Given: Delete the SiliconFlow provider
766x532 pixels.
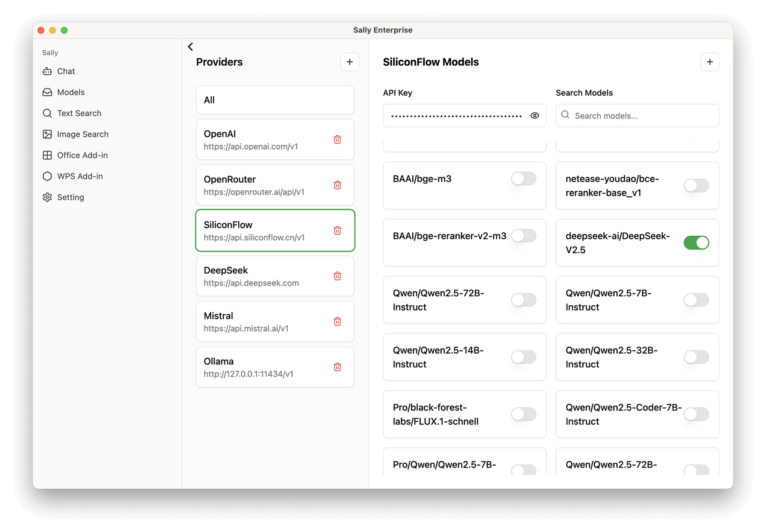Looking at the screenshot, I should [338, 230].
